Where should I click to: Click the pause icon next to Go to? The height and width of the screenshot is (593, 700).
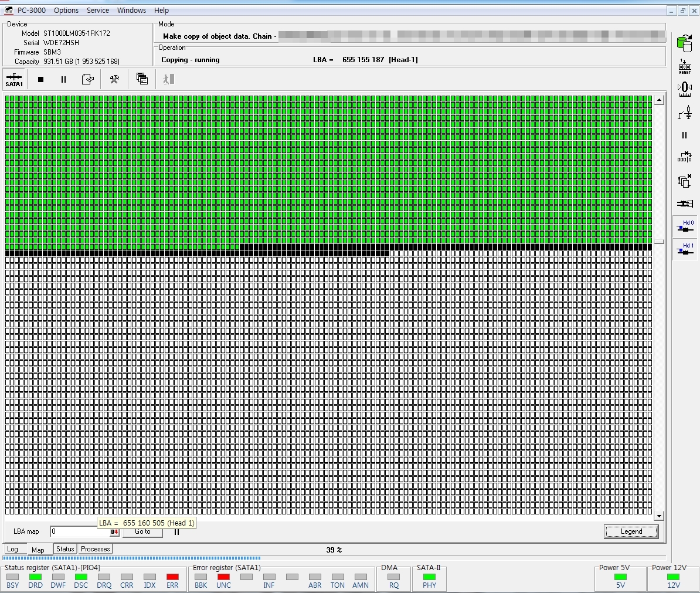(x=177, y=532)
